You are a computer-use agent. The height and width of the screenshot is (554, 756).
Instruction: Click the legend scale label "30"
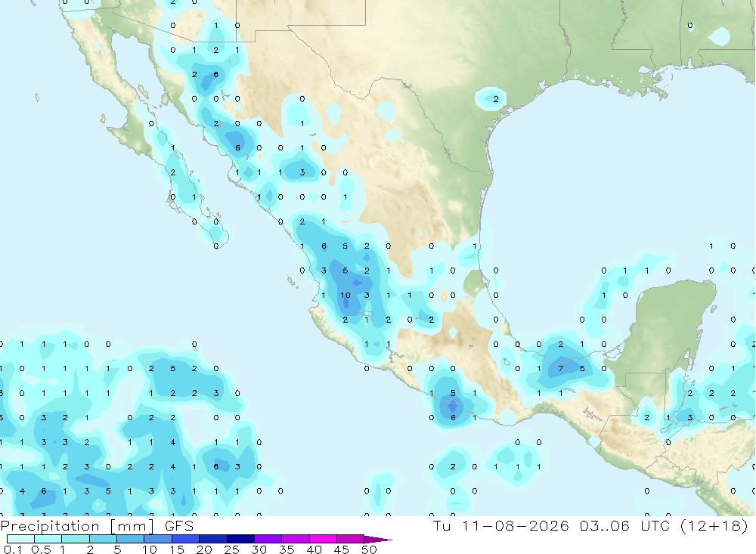point(259,549)
